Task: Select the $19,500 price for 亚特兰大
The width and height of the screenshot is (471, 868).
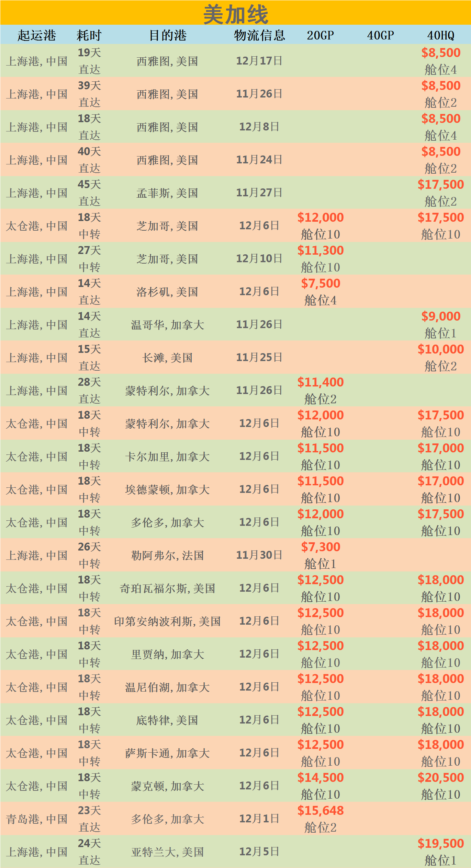Action: (441, 843)
